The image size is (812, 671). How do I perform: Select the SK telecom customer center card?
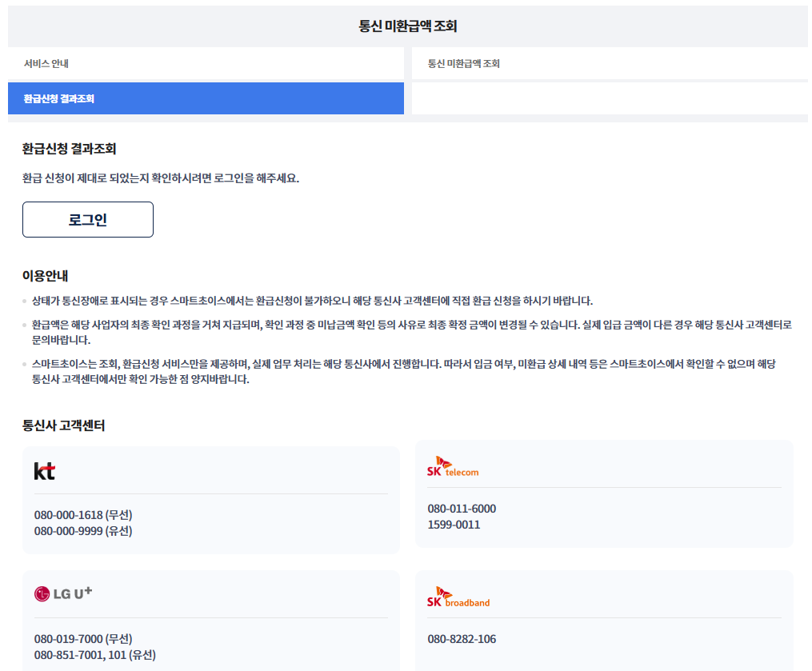point(604,493)
